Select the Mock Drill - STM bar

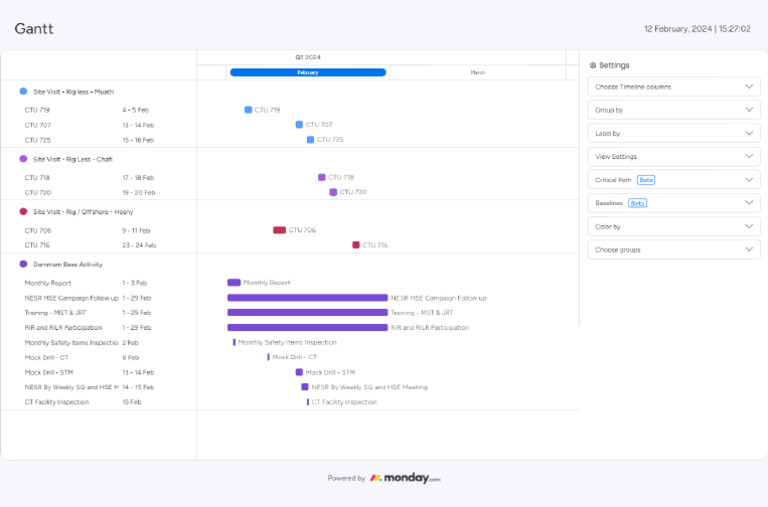(x=299, y=372)
